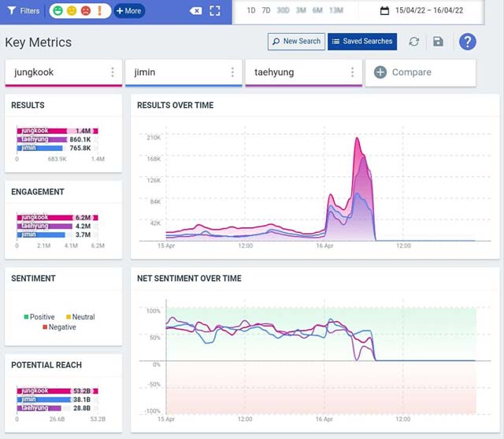Toggle the neutral yellow face sentiment filter
Viewport: 504px width, 439px height.
pyautogui.click(x=72, y=10)
